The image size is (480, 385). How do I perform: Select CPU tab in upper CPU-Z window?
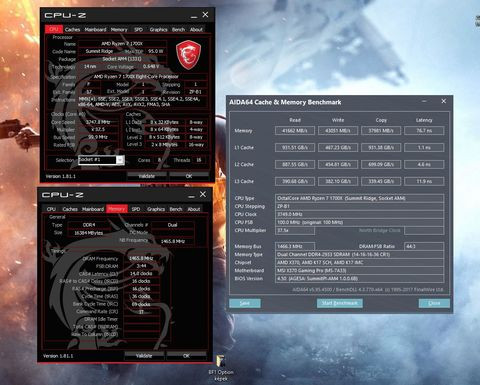tap(54, 29)
